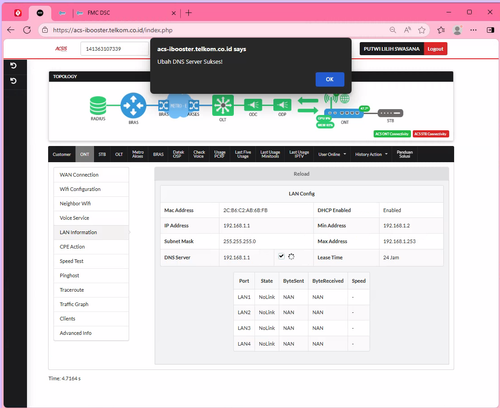
Task: Click the red Logout button
Action: 435,49
